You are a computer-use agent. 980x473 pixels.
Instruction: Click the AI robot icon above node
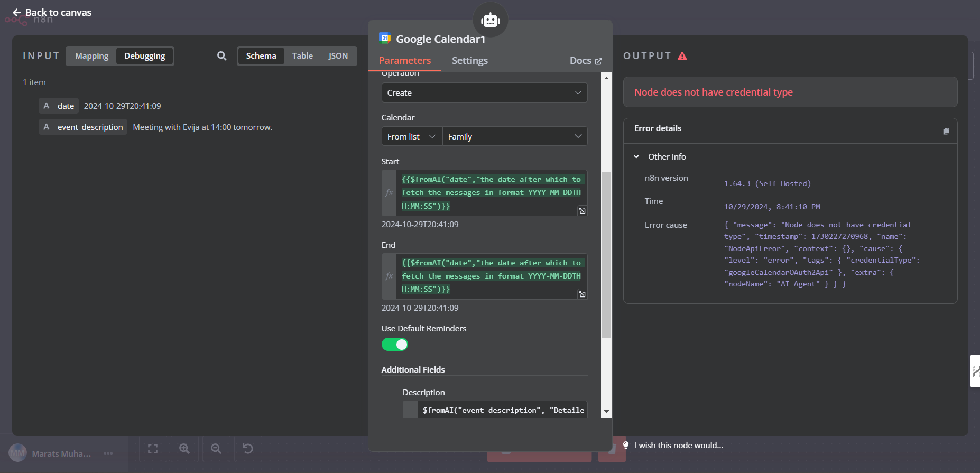(x=490, y=20)
